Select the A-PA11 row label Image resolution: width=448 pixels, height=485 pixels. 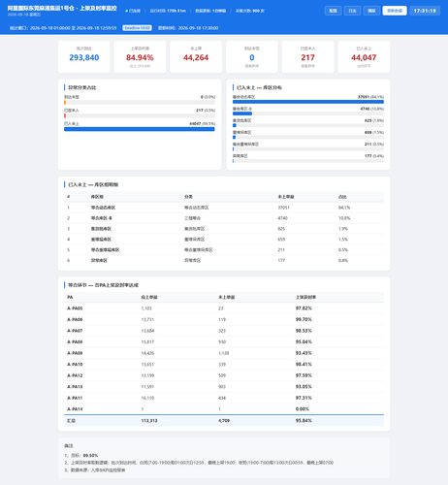(x=75, y=398)
